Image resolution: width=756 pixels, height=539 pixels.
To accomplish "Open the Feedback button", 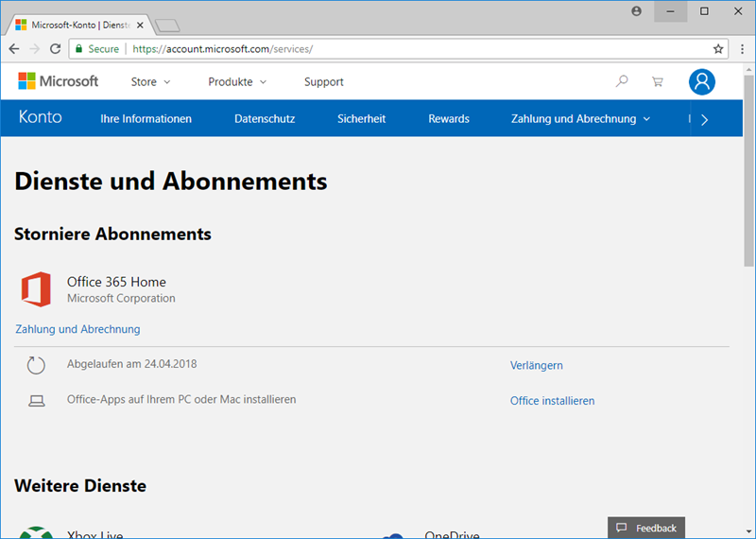I will tap(646, 528).
